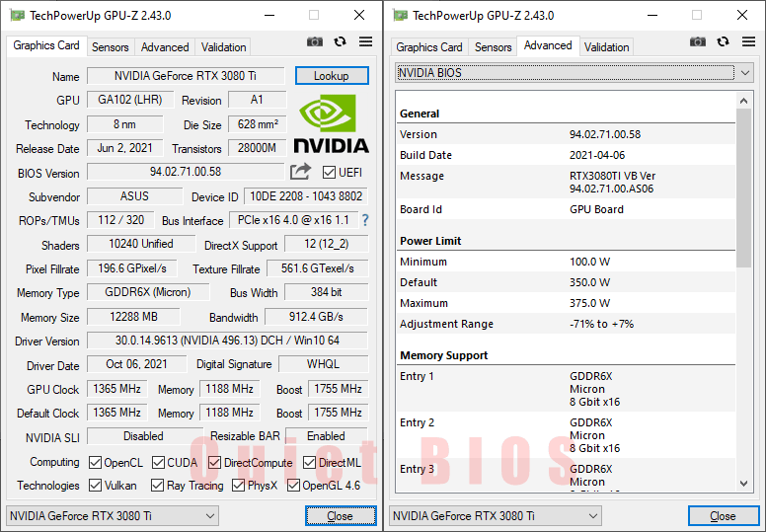Click the Release Date field Jun 2, 2021
766x532 pixels.
tap(125, 148)
